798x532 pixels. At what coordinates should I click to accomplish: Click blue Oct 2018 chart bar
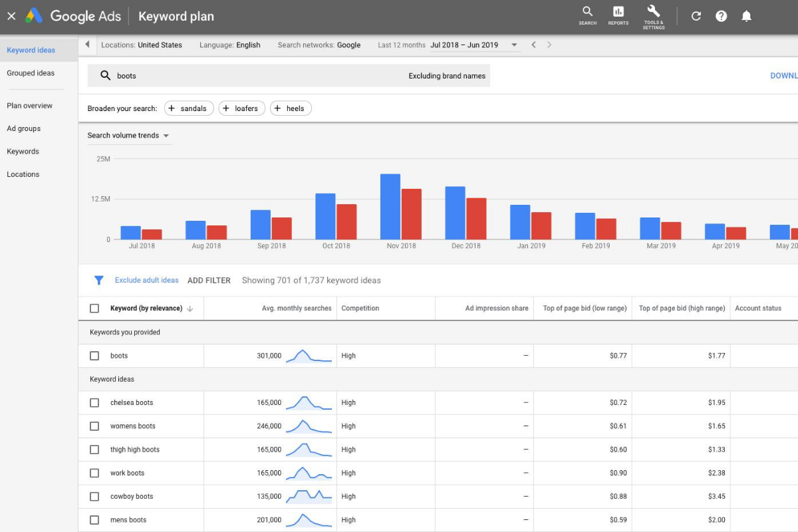pyautogui.click(x=325, y=216)
